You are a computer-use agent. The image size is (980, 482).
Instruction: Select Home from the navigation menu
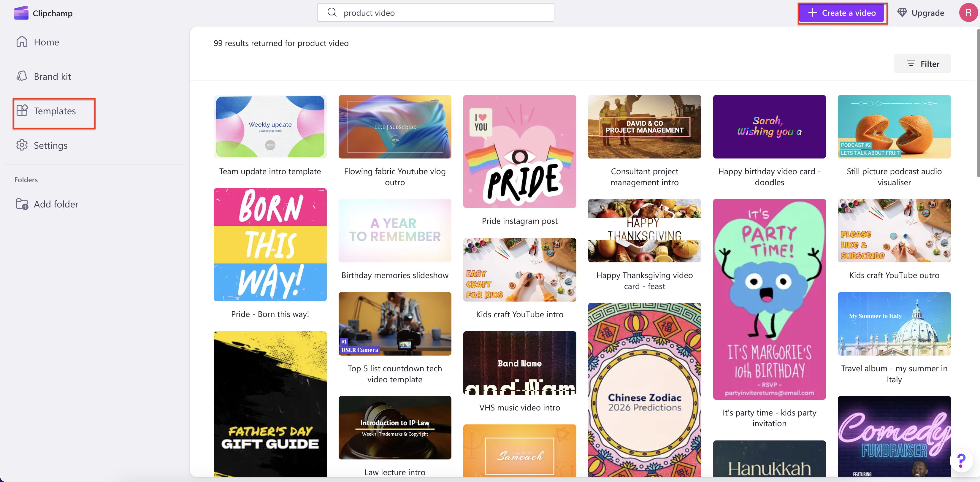[46, 42]
